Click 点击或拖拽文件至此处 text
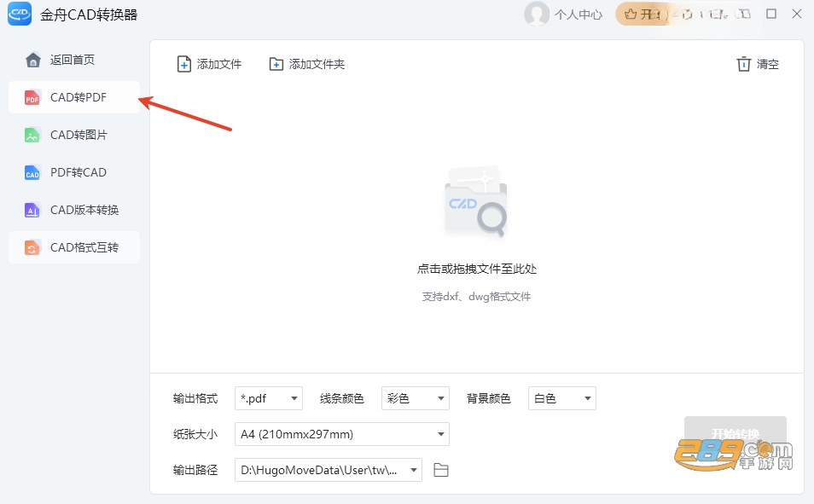 click(x=477, y=269)
